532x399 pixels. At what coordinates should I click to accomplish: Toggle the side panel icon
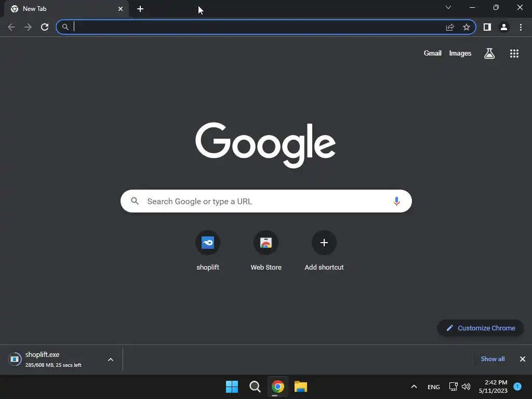487,27
